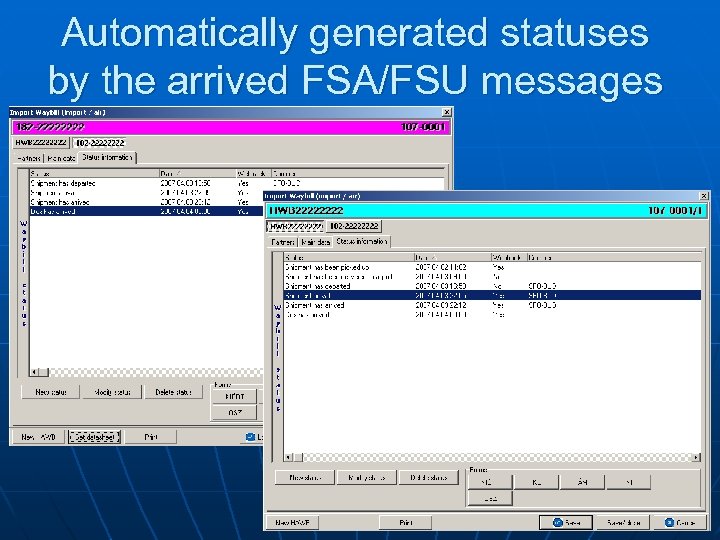Click upper Forms button in the back window
720x540 pixels.
pos(235,397)
